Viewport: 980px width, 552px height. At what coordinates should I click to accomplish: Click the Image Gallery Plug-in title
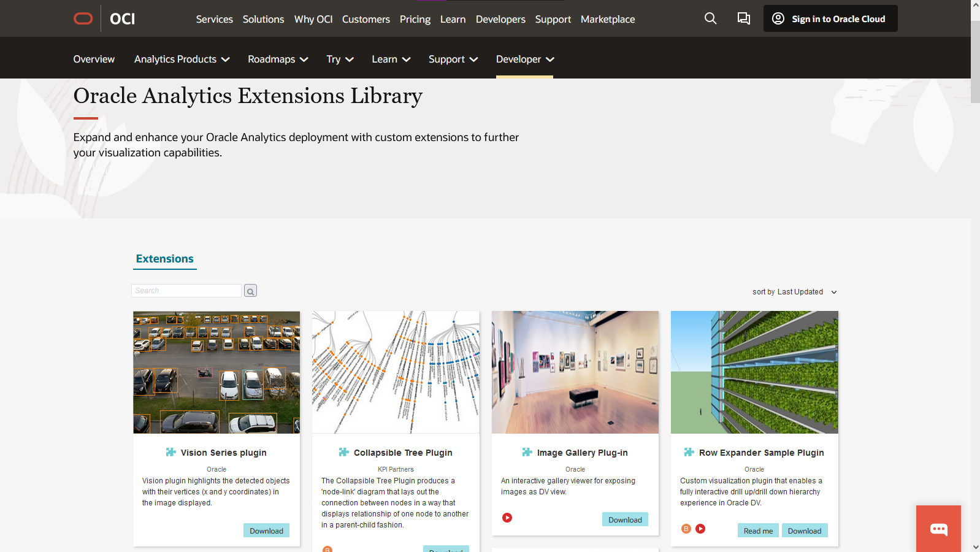583,453
